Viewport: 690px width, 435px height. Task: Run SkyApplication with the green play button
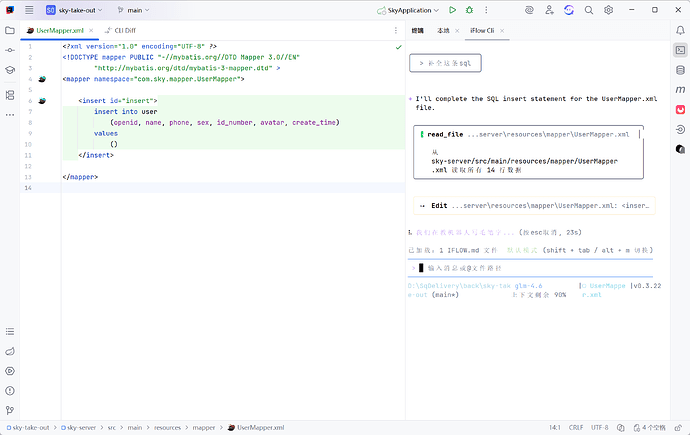(452, 10)
